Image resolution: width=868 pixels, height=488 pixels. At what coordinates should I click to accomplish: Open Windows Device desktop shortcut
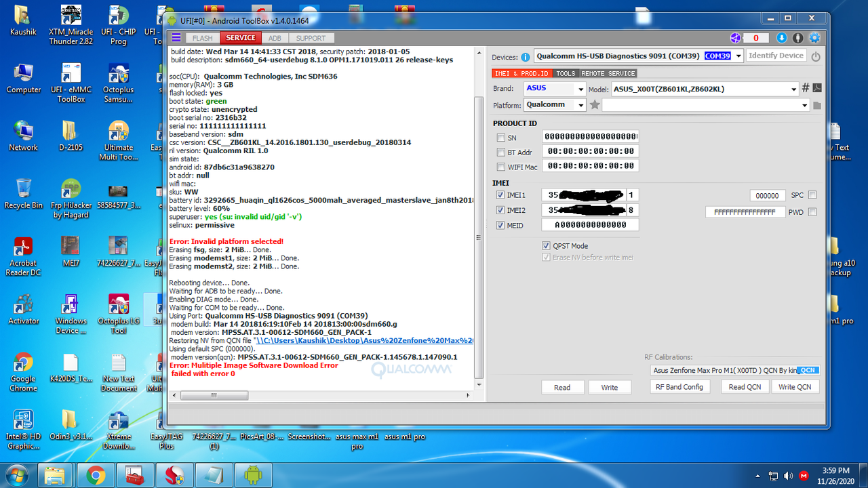pyautogui.click(x=71, y=314)
